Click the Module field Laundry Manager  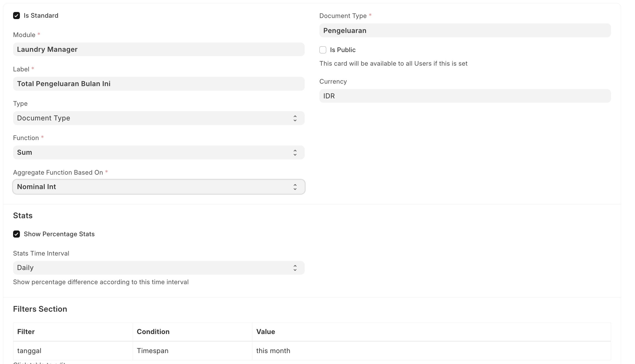[159, 49]
